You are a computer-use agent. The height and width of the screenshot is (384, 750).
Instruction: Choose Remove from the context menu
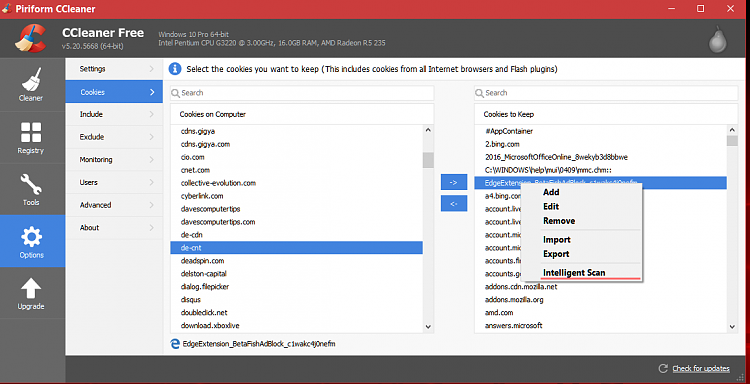point(559,221)
